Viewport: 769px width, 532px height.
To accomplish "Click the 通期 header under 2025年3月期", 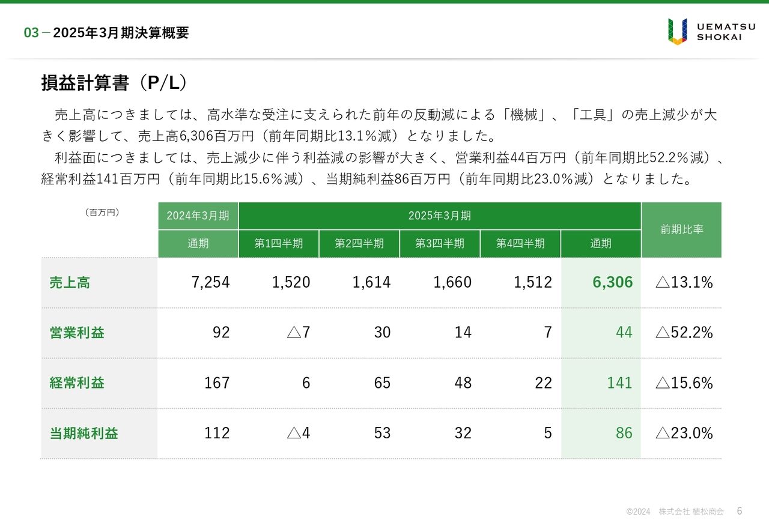I will (x=601, y=244).
